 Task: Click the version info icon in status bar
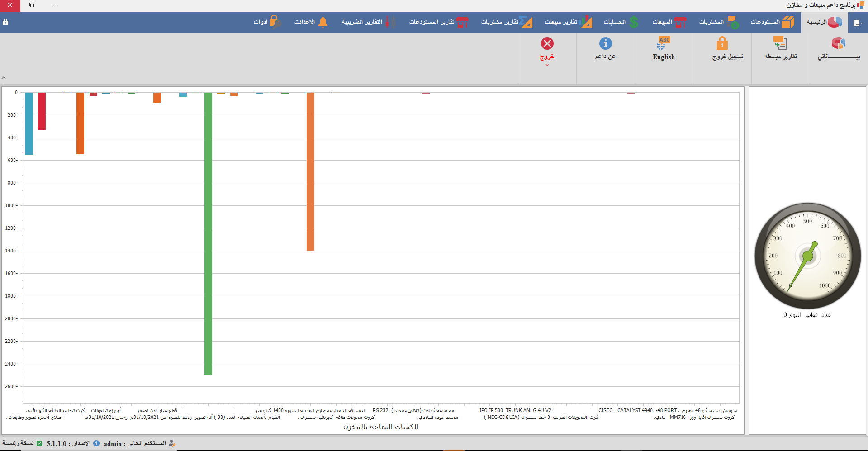pyautogui.click(x=96, y=443)
